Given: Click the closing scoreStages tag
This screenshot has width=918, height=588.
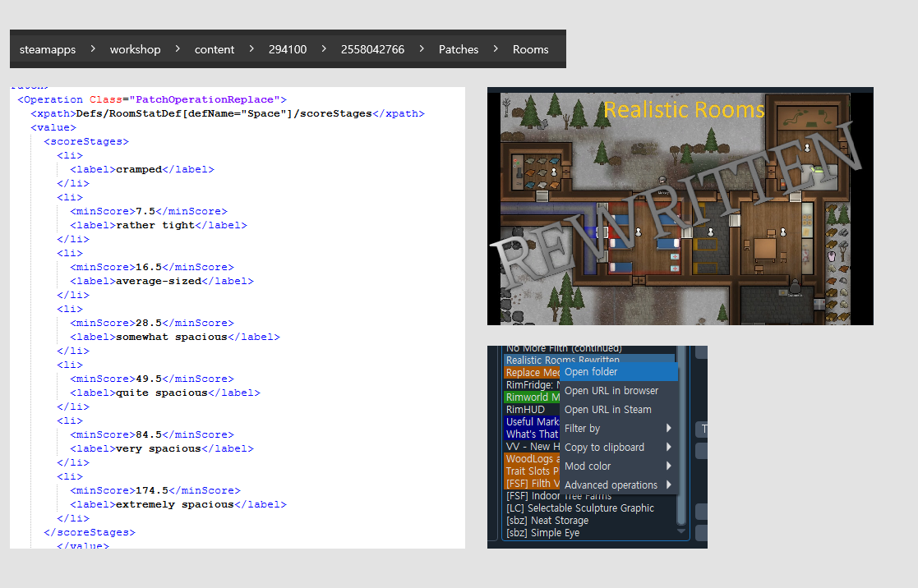Looking at the screenshot, I should [x=90, y=532].
